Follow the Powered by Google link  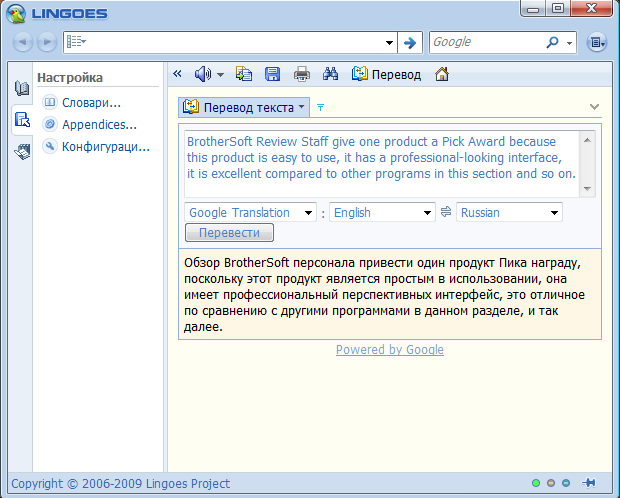point(389,350)
